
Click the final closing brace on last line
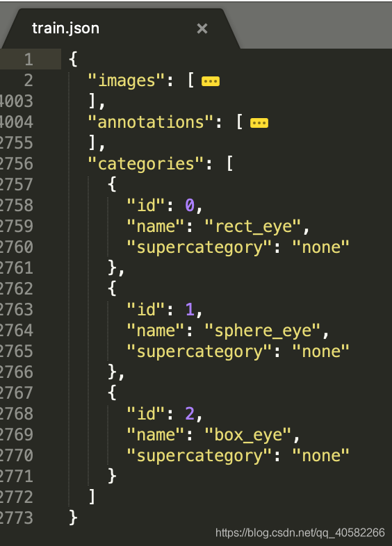tap(73, 518)
